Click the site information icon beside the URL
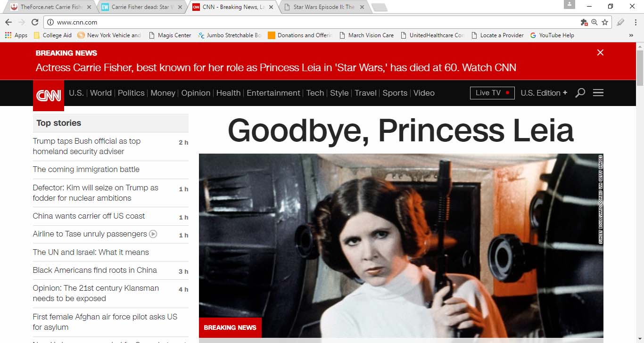The image size is (644, 343). [x=50, y=22]
